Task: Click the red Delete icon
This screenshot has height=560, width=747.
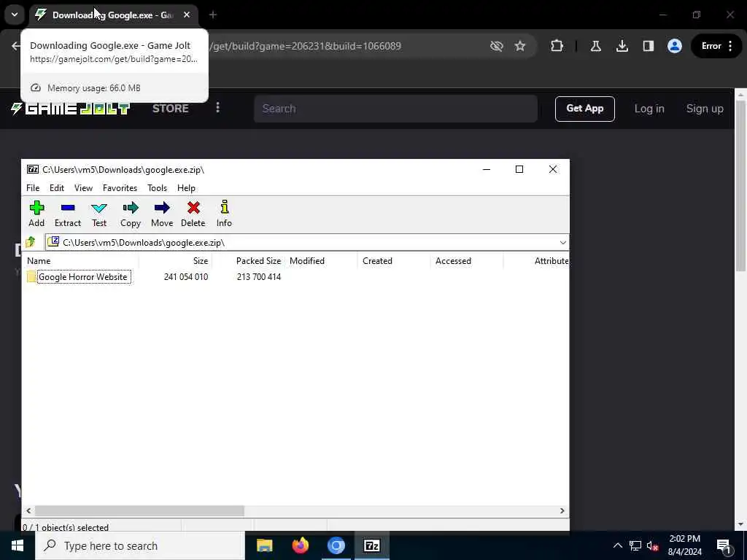Action: 193,214
